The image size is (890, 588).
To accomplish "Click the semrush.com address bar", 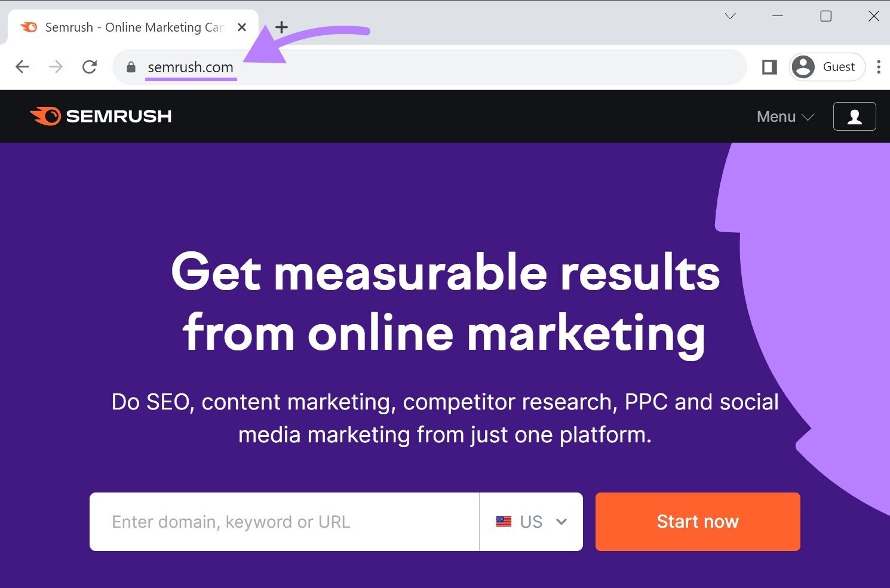I will click(x=418, y=67).
